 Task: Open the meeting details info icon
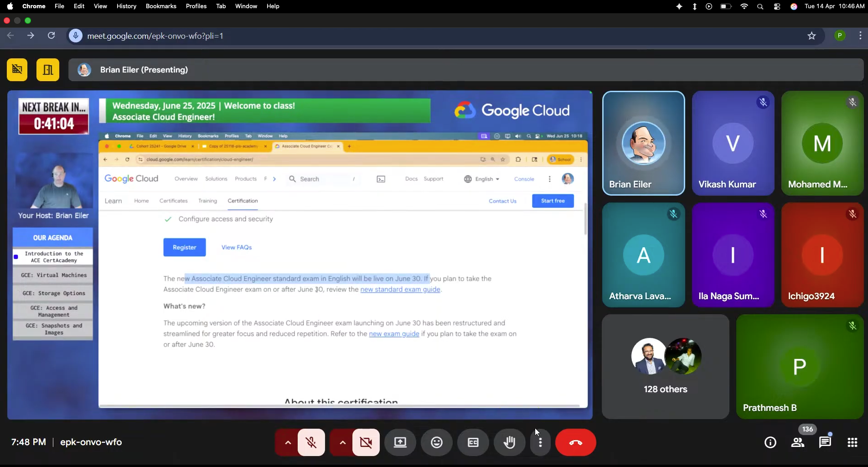click(770, 442)
